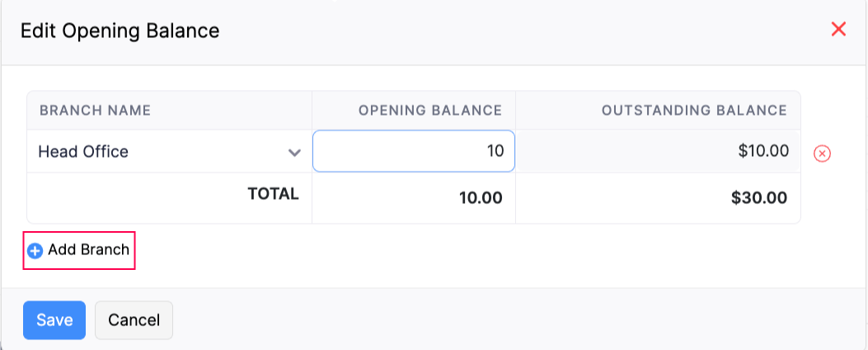Open the Head Office branch dropdown
This screenshot has height=350, width=868.
click(169, 152)
